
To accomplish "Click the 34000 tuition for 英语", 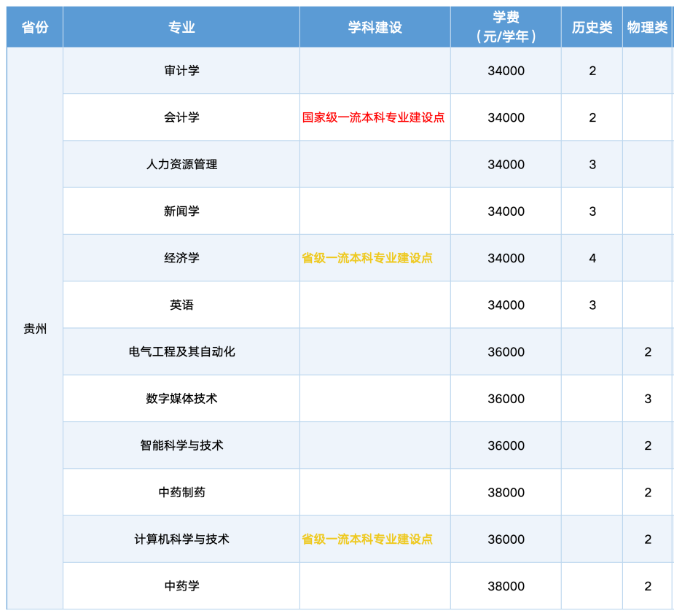I will click(506, 305).
